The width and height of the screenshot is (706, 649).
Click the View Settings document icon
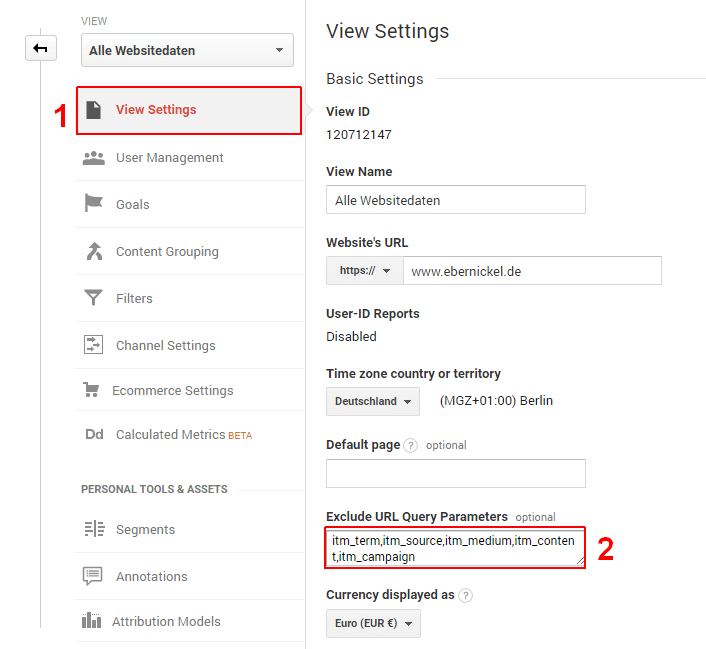[x=94, y=110]
